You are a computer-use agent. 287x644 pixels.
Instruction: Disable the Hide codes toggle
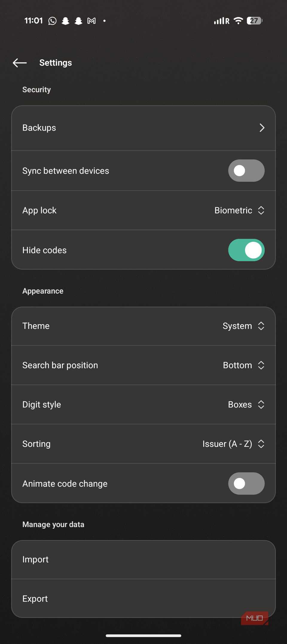246,250
